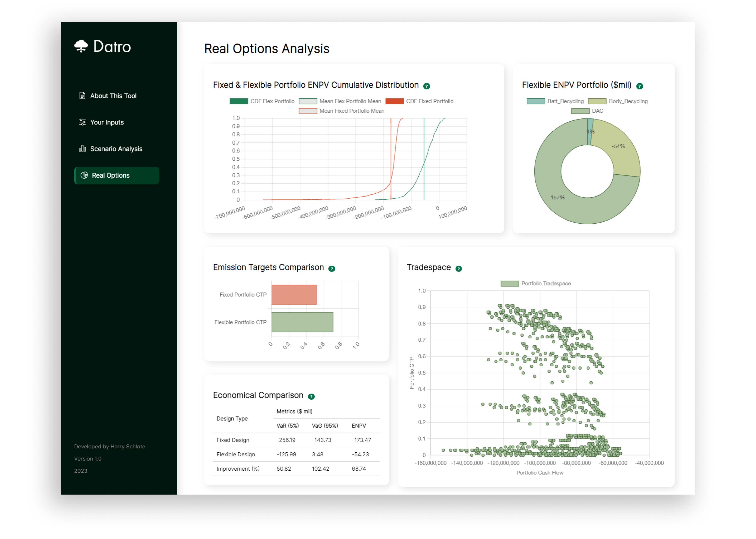Go to the Your Inputs page
The height and width of the screenshot is (539, 756).
click(107, 122)
